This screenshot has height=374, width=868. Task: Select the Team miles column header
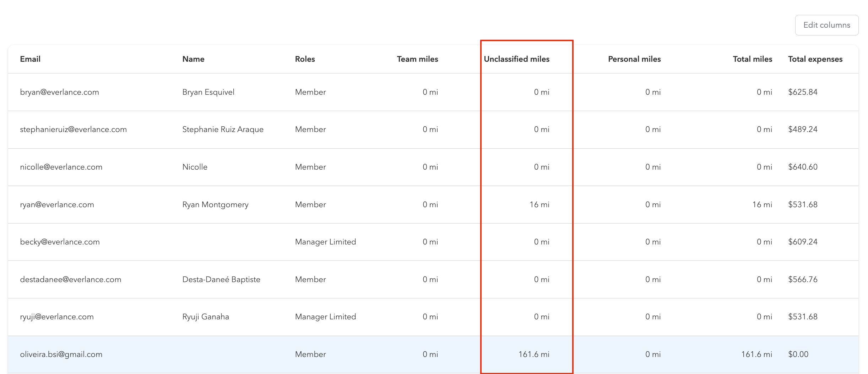pyautogui.click(x=417, y=59)
